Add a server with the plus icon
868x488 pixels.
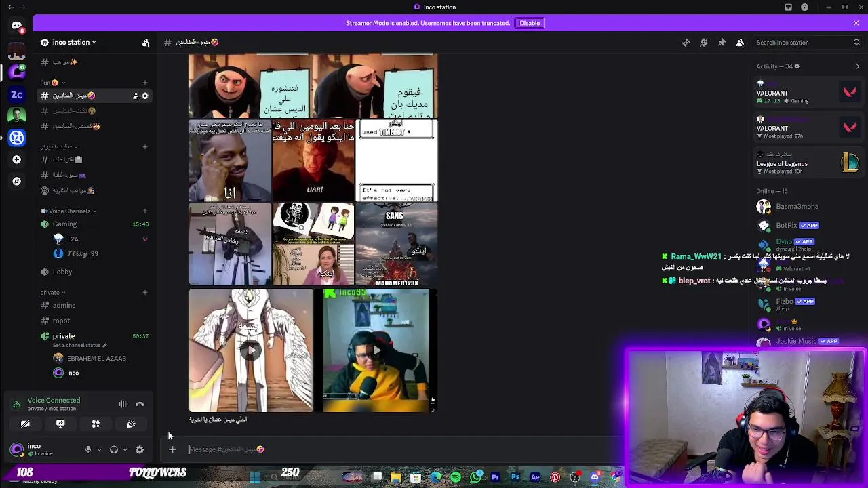[17, 159]
